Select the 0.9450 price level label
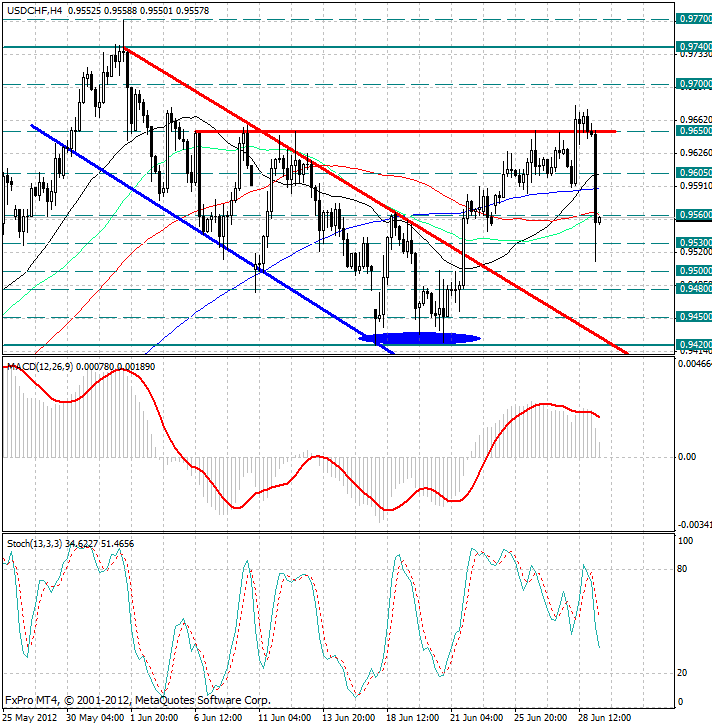 click(694, 317)
